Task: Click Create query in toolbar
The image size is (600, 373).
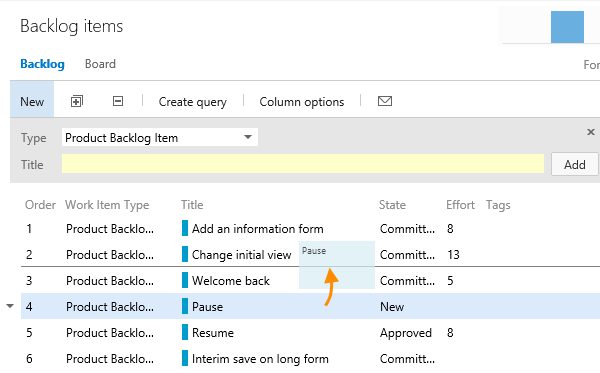Action: tap(192, 102)
